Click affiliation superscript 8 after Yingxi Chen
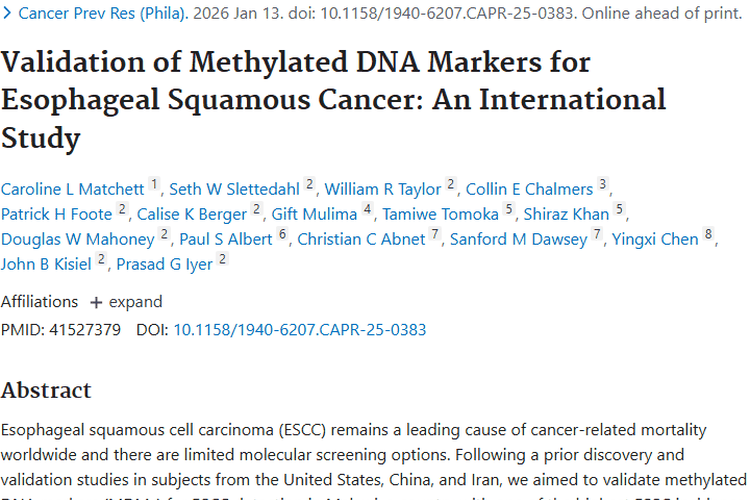 pos(709,235)
